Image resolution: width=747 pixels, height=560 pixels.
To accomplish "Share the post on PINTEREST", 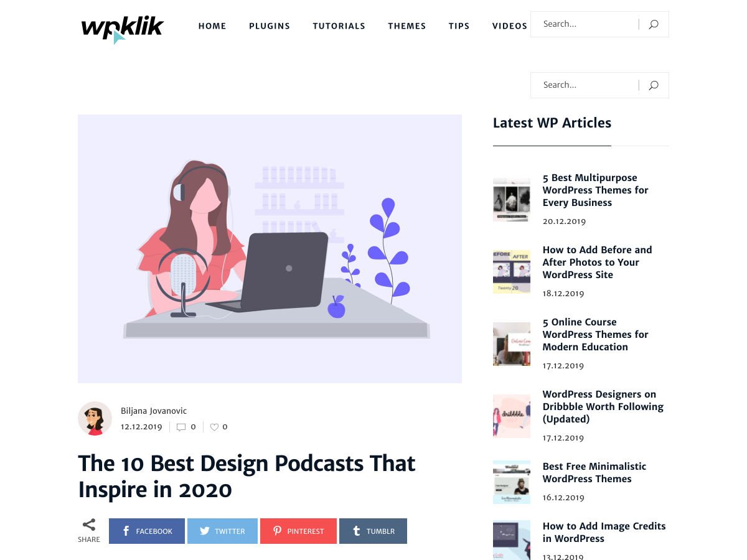I will 298,531.
